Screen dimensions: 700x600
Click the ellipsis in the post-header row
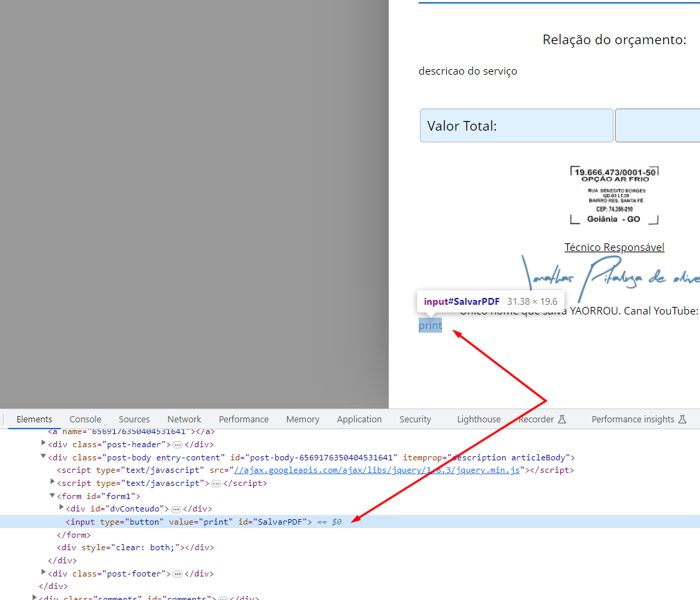177,444
